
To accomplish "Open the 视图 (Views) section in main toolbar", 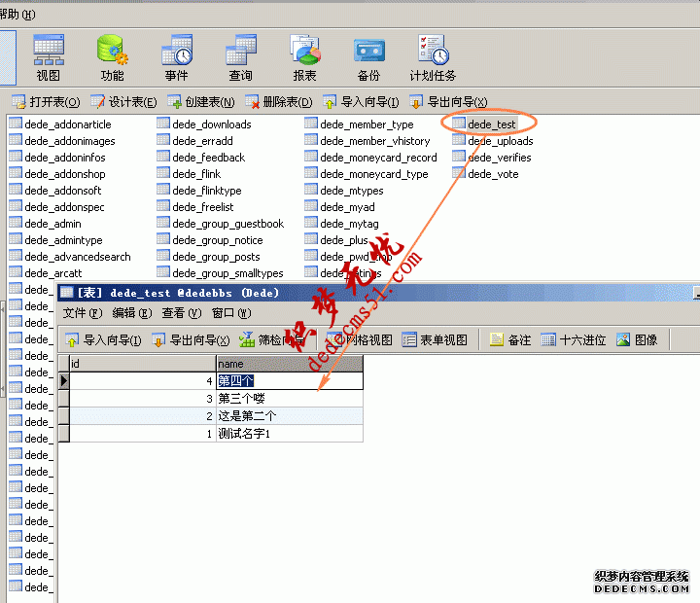I will click(x=48, y=56).
